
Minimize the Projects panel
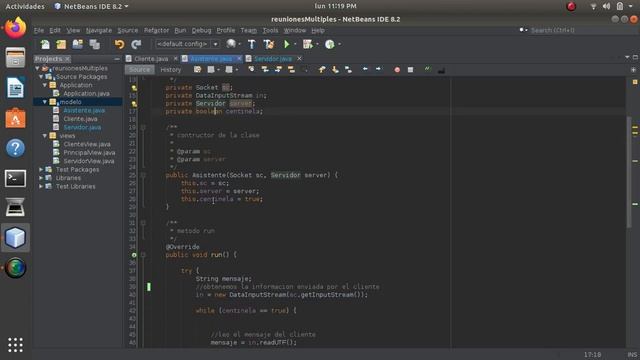click(x=117, y=59)
